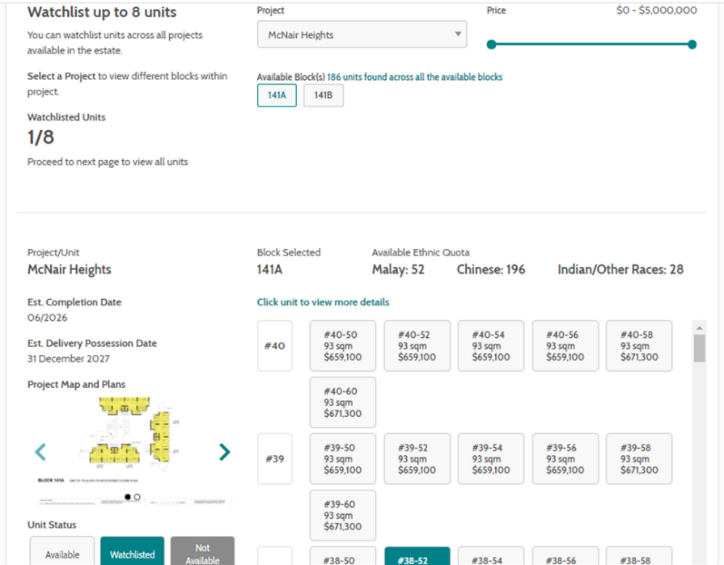The image size is (724, 565).
Task: Click the '31 December 2027' possession date
Action: point(68,359)
